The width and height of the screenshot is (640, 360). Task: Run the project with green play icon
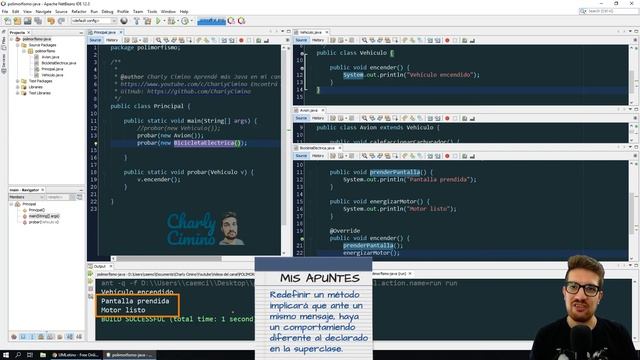(158, 21)
